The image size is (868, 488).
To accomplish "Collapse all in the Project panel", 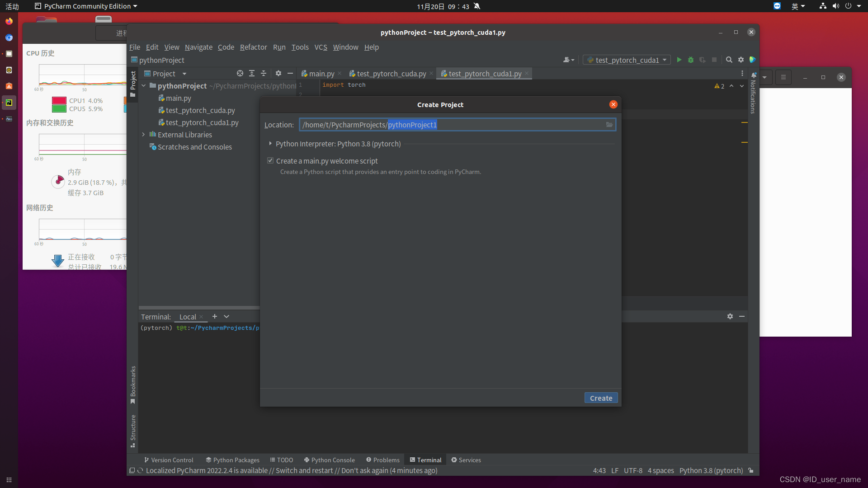I will (264, 73).
